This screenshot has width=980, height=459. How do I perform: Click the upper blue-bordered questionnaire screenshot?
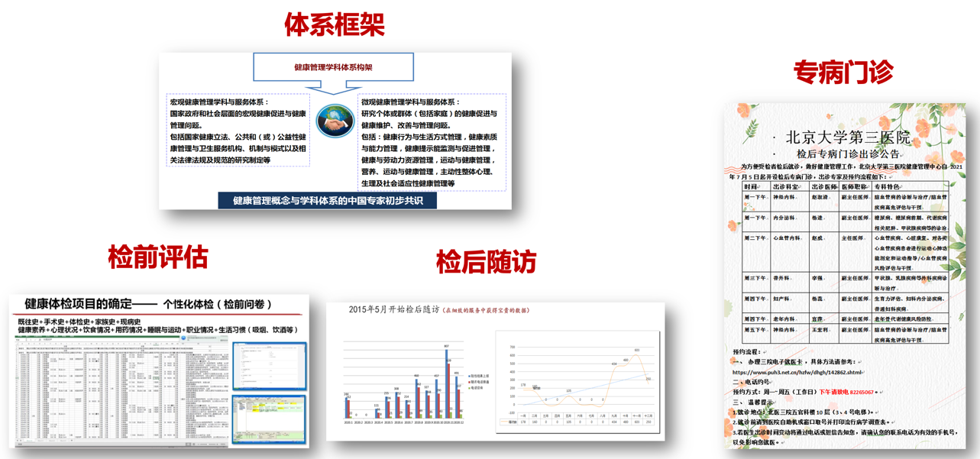[269, 366]
